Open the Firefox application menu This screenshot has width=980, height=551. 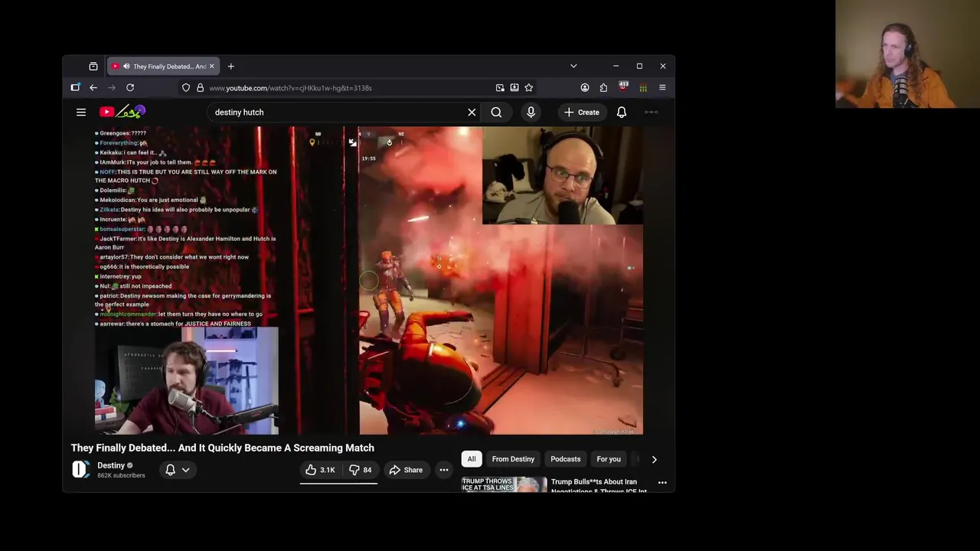(x=662, y=88)
